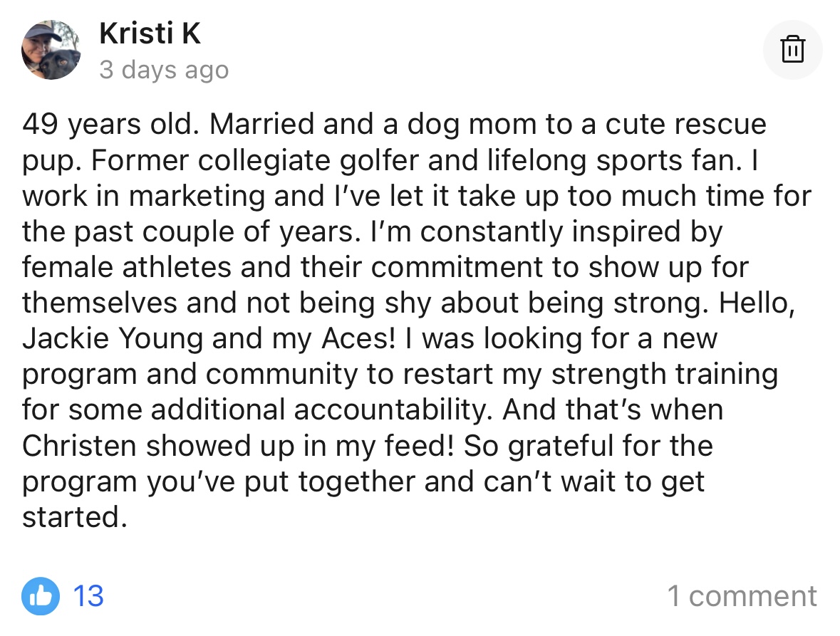
Task: Click the final word "started." in the post
Action: click(73, 518)
